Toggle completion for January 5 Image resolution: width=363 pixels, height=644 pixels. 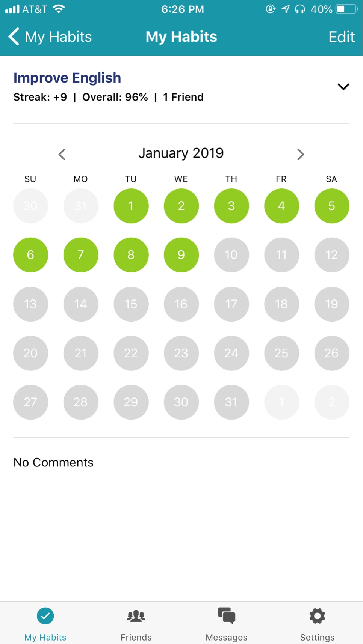[x=332, y=206]
